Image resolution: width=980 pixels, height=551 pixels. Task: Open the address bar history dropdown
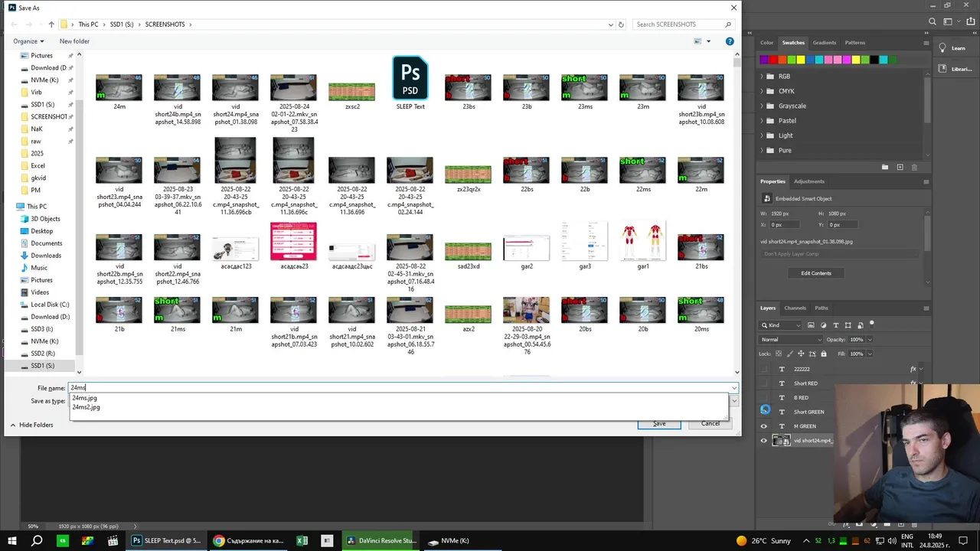(610, 24)
